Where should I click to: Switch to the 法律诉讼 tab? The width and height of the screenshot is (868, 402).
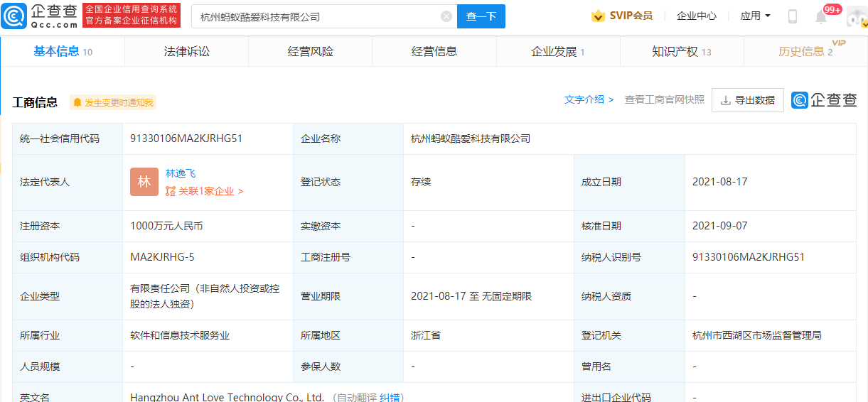pyautogui.click(x=187, y=51)
